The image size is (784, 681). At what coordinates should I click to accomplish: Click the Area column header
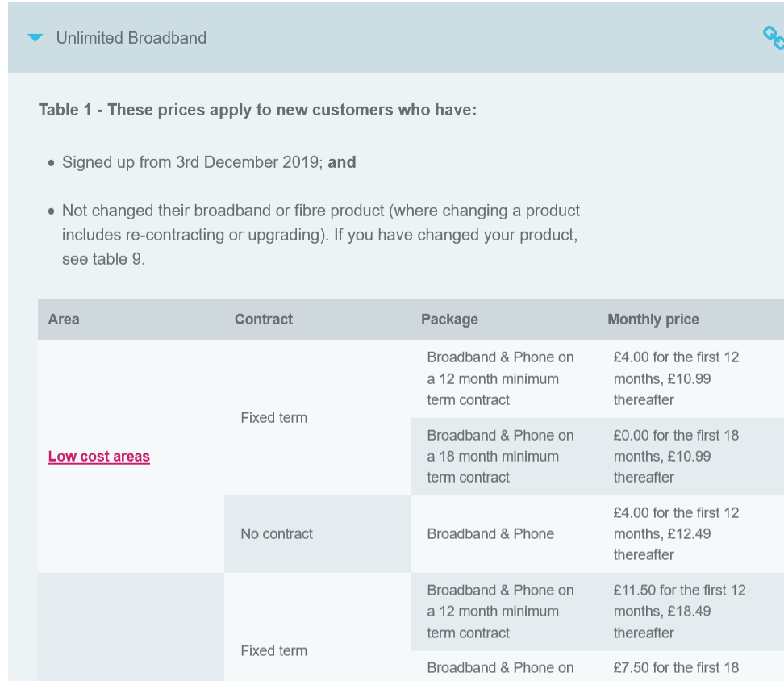(x=64, y=320)
